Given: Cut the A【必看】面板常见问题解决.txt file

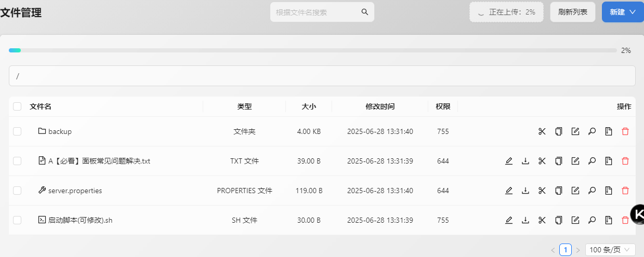Looking at the screenshot, I should [542, 161].
